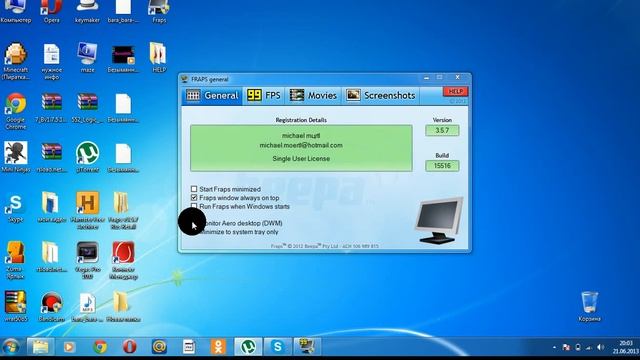Select the General tab in Fraps
Viewport: 640px width, 360px height.
(212, 96)
